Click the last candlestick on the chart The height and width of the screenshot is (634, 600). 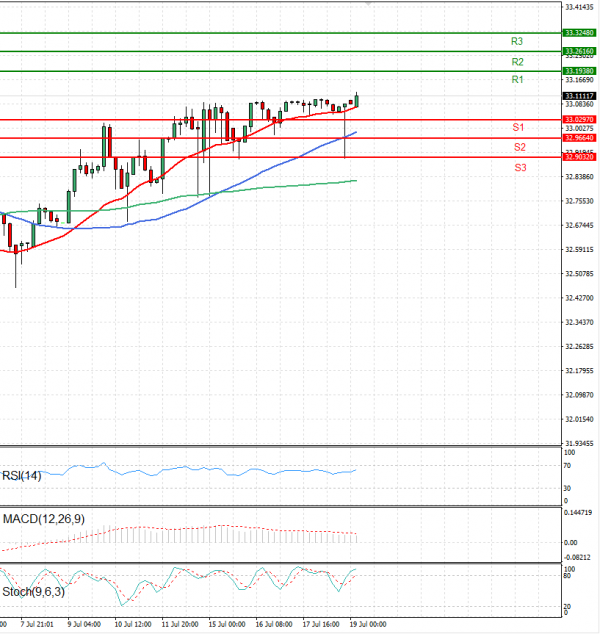pyautogui.click(x=357, y=98)
